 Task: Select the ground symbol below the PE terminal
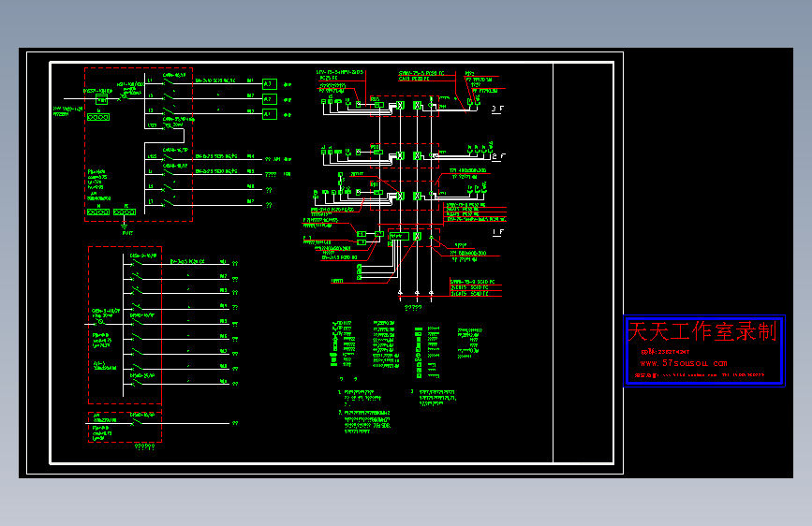click(x=125, y=226)
